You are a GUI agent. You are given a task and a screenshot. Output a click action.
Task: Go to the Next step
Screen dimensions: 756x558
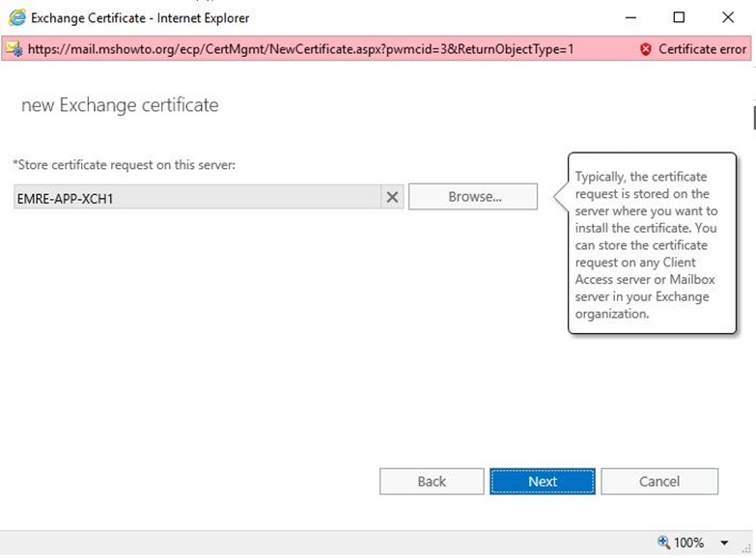[x=543, y=482]
